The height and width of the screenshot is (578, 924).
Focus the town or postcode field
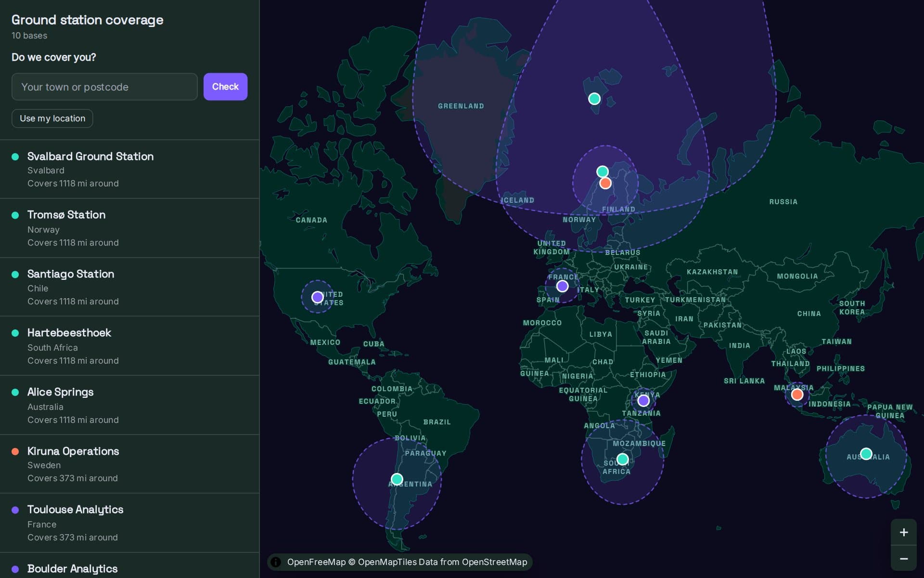pyautogui.click(x=104, y=87)
